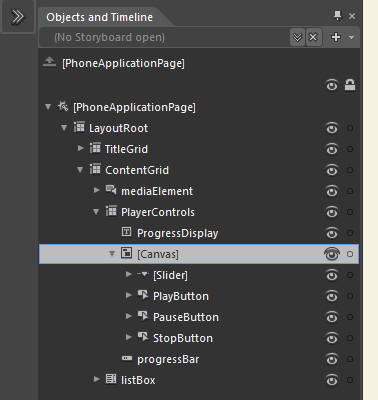
Task: Hide the listBox element
Action: pyautogui.click(x=332, y=380)
